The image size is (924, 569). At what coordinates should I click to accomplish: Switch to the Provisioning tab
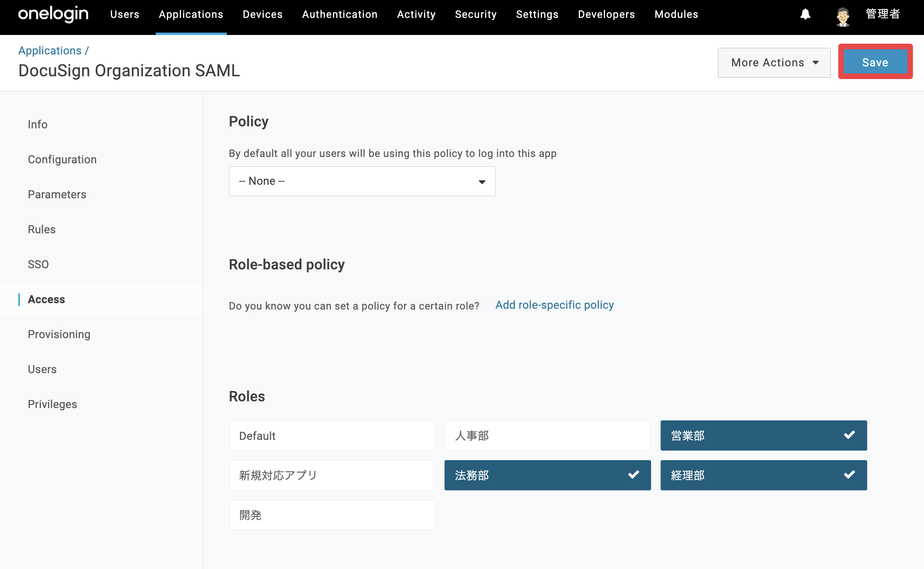tap(59, 334)
